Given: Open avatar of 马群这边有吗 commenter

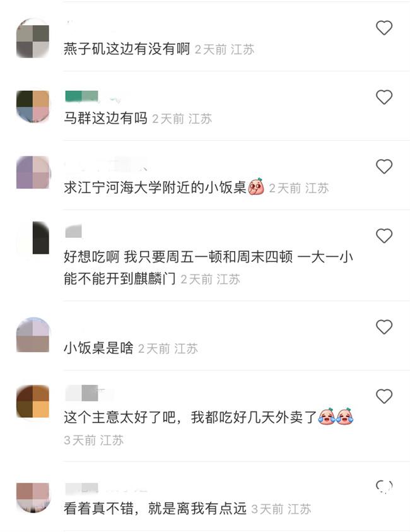Looking at the screenshot, I should tap(33, 106).
